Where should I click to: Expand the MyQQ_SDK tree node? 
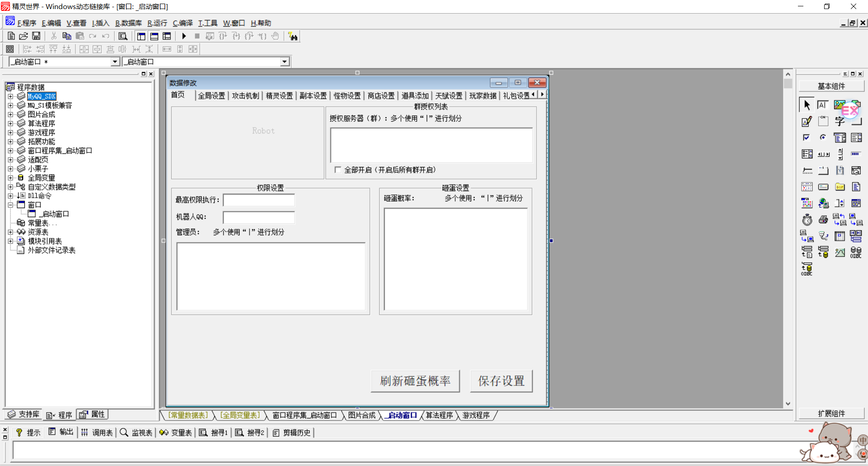click(x=10, y=96)
